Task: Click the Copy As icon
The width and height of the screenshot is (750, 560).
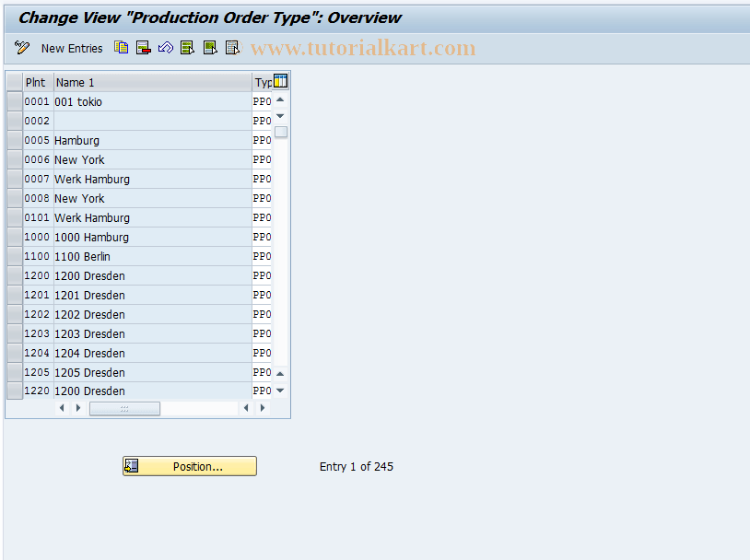Action: pyautogui.click(x=121, y=48)
